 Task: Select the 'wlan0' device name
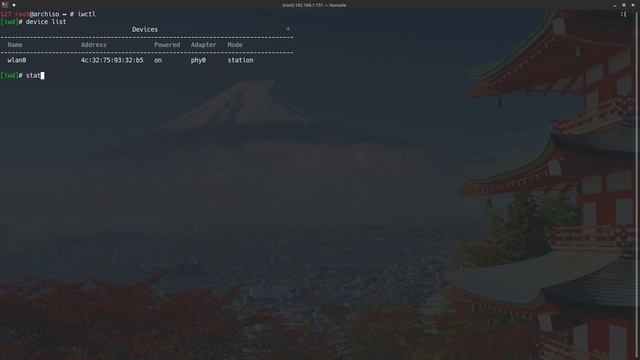[17, 60]
